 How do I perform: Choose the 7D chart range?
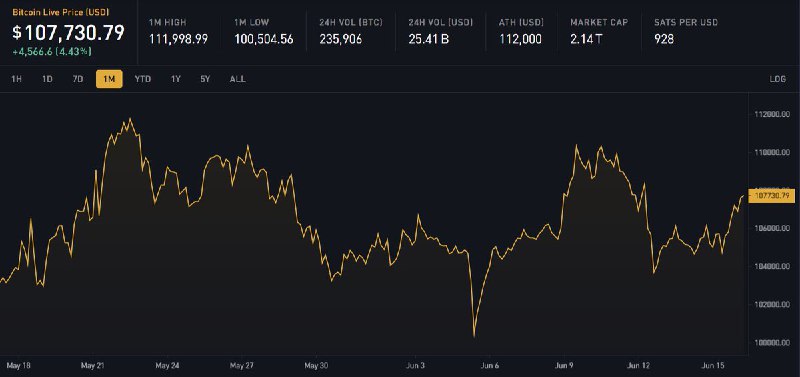[78, 79]
